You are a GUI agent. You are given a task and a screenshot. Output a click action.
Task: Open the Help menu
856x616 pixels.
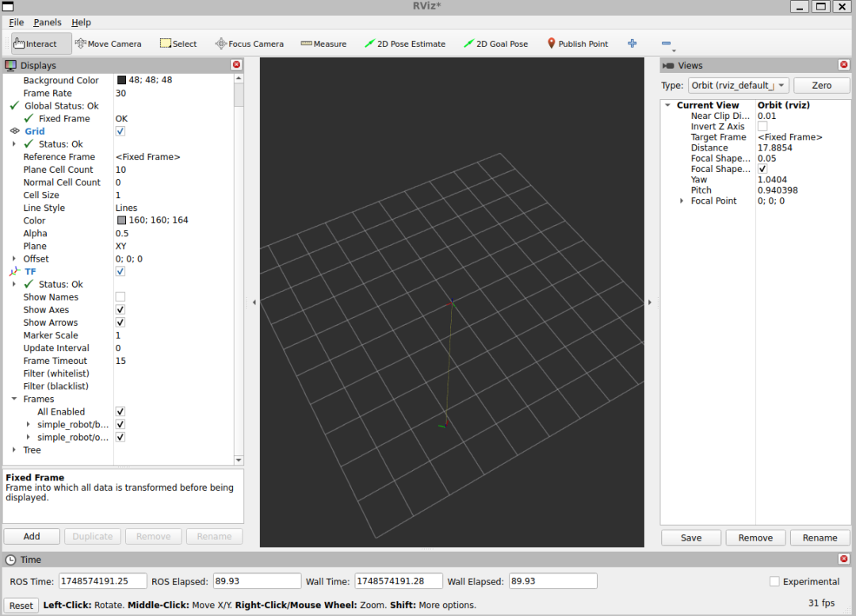[x=82, y=22]
